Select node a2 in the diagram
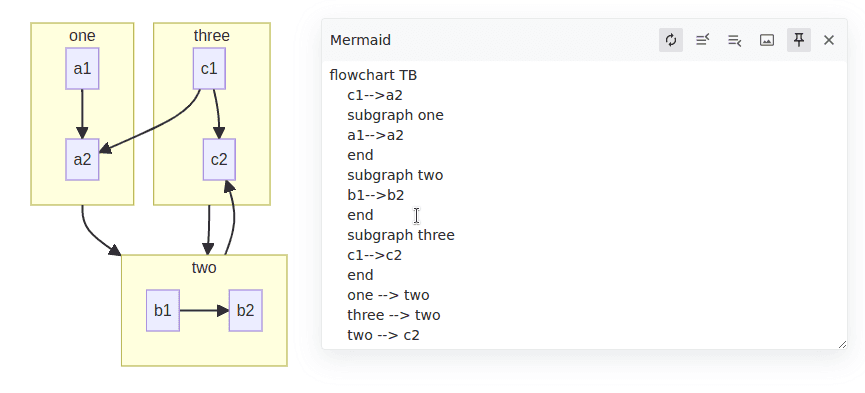Image resolution: width=865 pixels, height=393 pixels. [82, 160]
